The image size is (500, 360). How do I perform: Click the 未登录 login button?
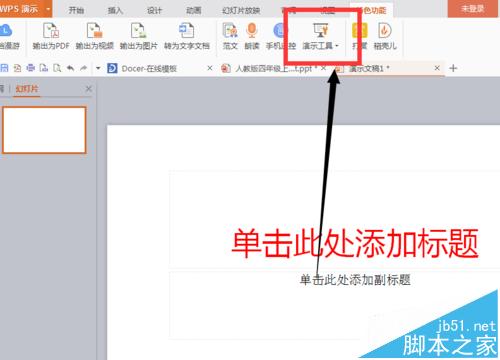(x=472, y=9)
